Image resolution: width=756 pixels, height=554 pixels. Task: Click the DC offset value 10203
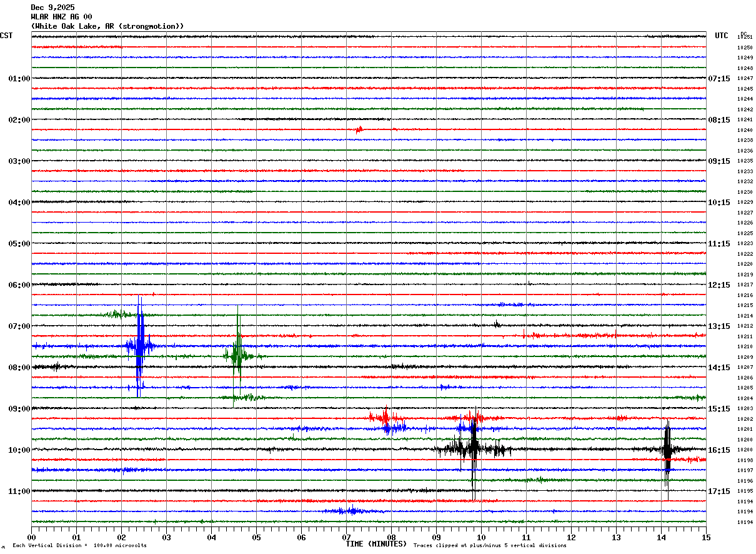745,409
